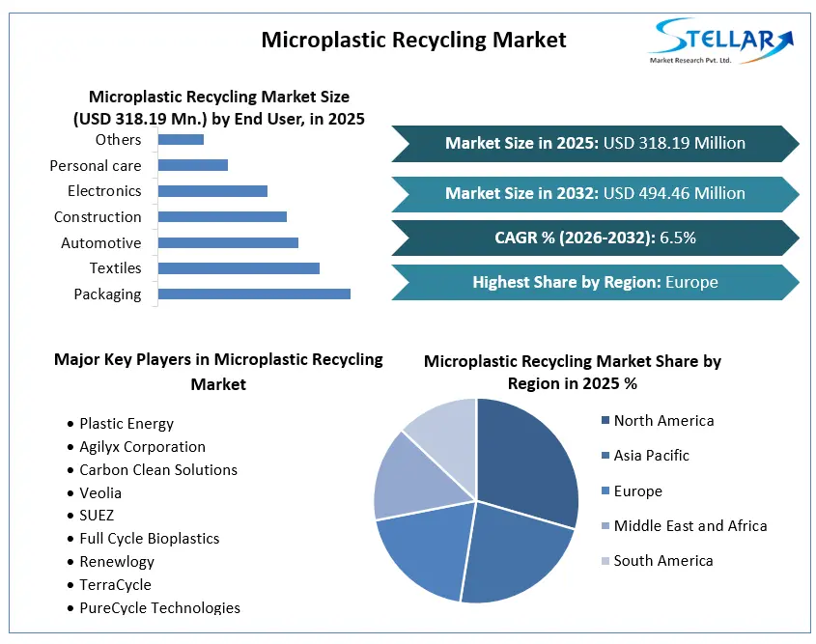The height and width of the screenshot is (644, 816).
Task: Click the 'Veolia' list entry
Action: pyautogui.click(x=100, y=492)
